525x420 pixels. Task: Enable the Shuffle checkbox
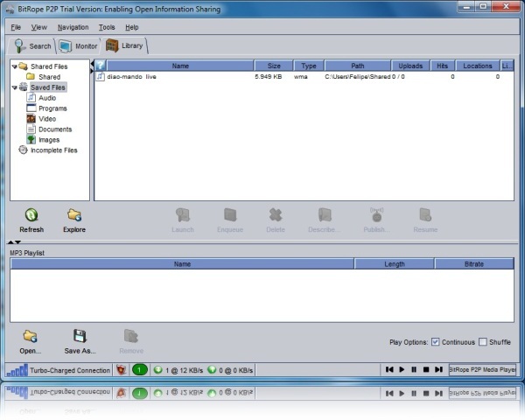(483, 342)
